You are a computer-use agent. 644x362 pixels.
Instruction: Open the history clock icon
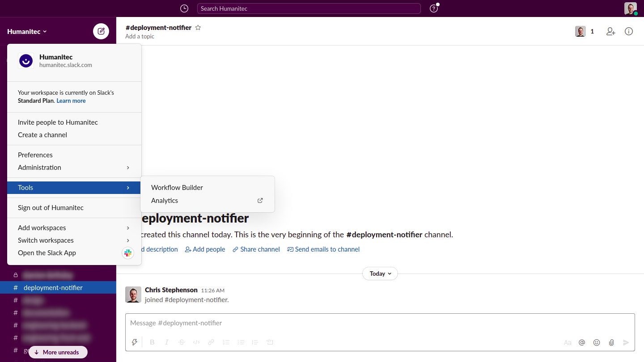point(184,8)
